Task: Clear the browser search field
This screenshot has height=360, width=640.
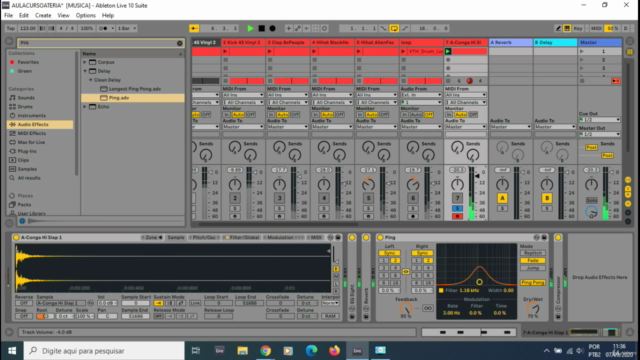Action: pyautogui.click(x=180, y=43)
